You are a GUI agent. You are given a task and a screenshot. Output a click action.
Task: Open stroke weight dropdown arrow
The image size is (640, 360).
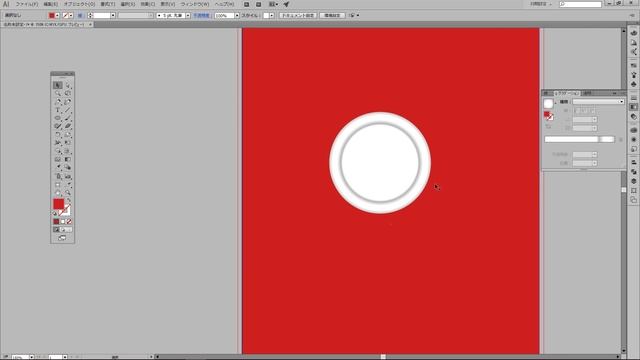pyautogui.click(x=113, y=16)
